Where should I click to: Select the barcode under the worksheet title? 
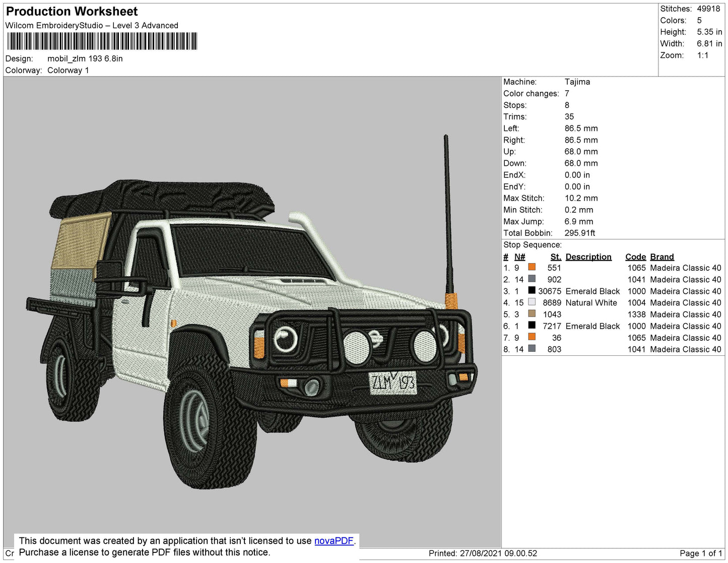coord(102,41)
